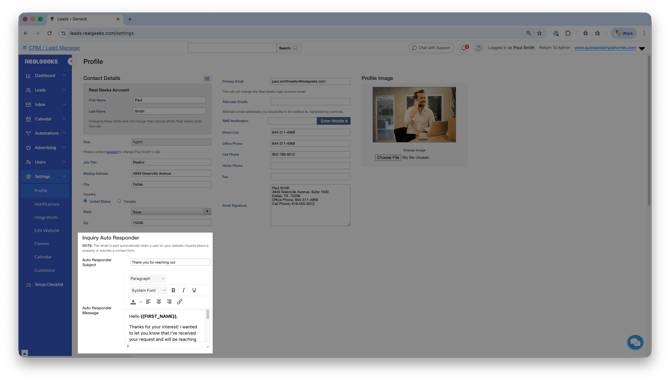Viewport: 670px width, 382px height.
Task: Select the Canada radio button
Action: click(119, 201)
